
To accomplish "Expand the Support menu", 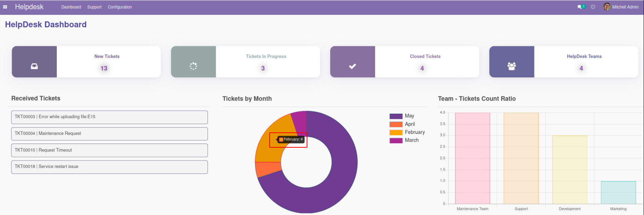I will 94,7.
